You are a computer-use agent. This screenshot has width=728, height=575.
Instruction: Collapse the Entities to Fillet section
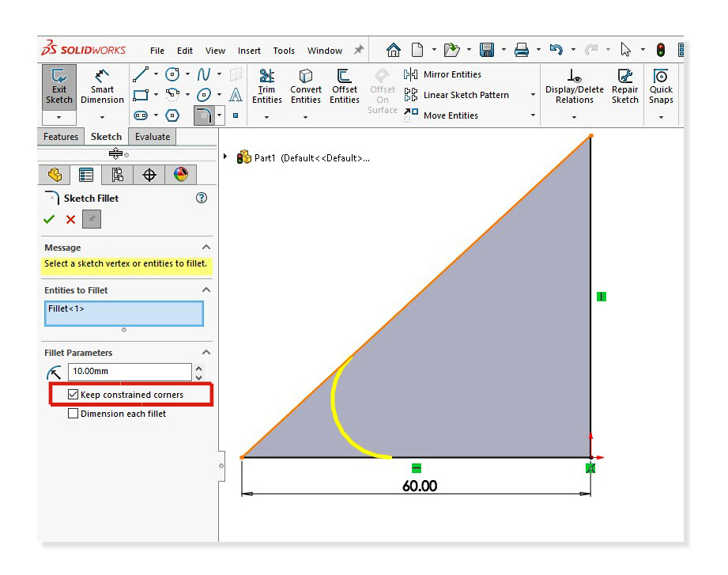(x=206, y=290)
